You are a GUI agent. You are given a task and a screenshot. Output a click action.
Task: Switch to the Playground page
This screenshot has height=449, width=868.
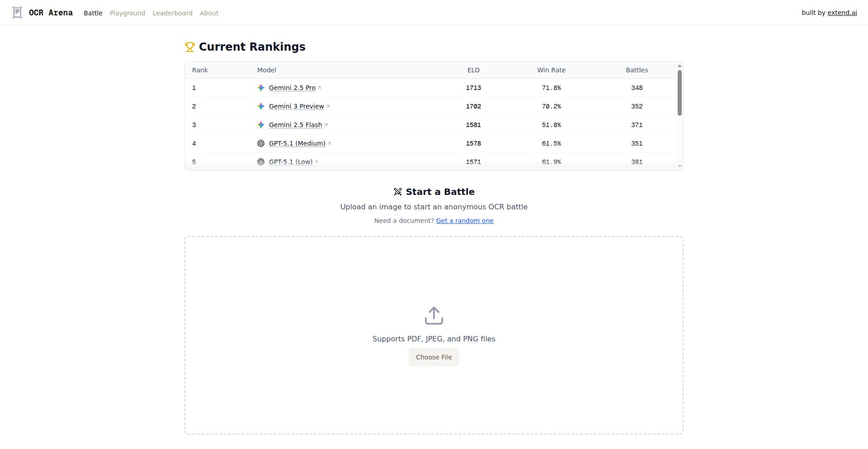tap(127, 13)
